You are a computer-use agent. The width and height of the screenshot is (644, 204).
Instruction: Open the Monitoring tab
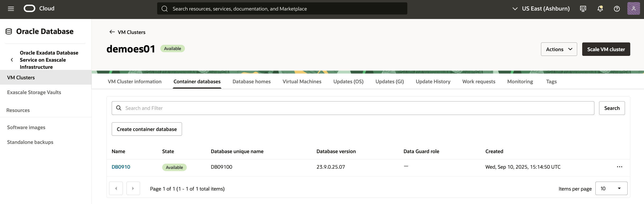click(x=520, y=81)
